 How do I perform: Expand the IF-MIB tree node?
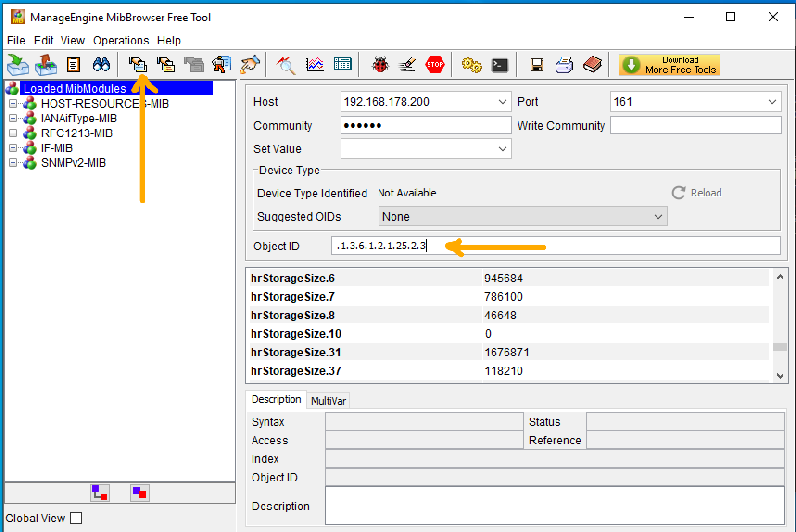13,148
